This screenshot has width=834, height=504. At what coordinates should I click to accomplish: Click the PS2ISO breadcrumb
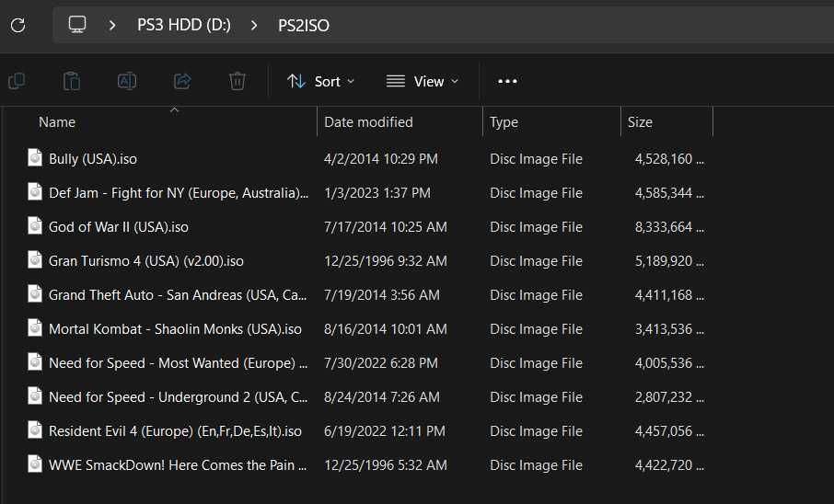[304, 25]
